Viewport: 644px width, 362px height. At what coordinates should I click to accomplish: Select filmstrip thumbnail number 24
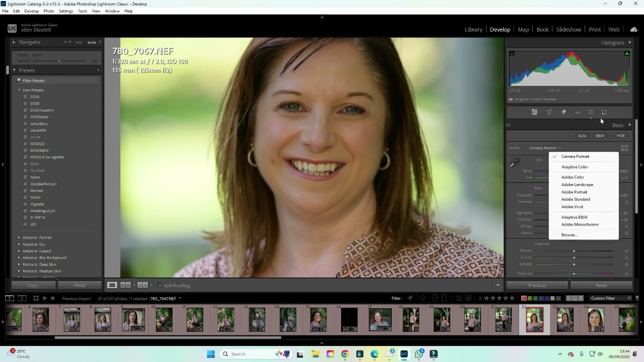point(596,320)
